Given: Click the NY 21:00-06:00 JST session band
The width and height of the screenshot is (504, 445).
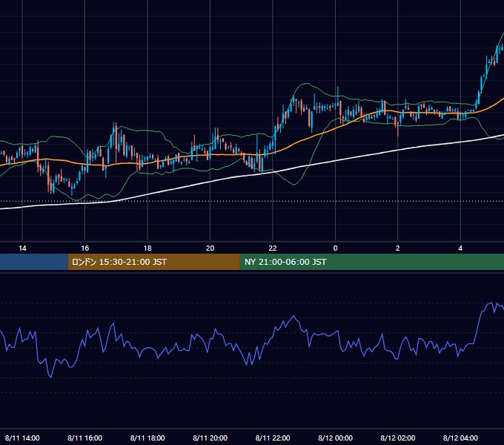Looking at the screenshot, I should [x=372, y=262].
